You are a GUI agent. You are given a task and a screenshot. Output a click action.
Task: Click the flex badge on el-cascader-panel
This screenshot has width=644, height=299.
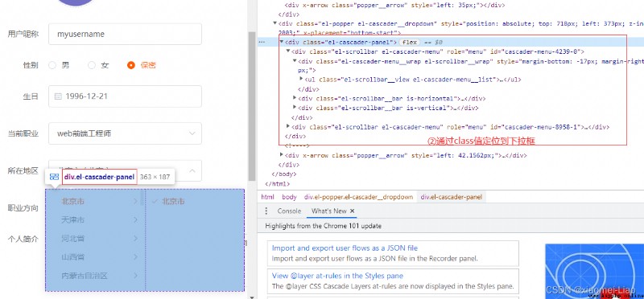coord(410,43)
